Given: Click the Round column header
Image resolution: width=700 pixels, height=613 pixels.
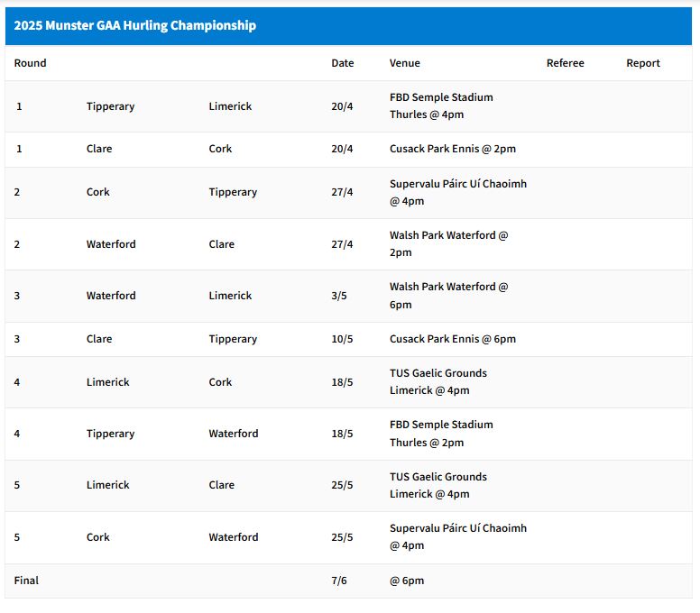Looking at the screenshot, I should 30,63.
